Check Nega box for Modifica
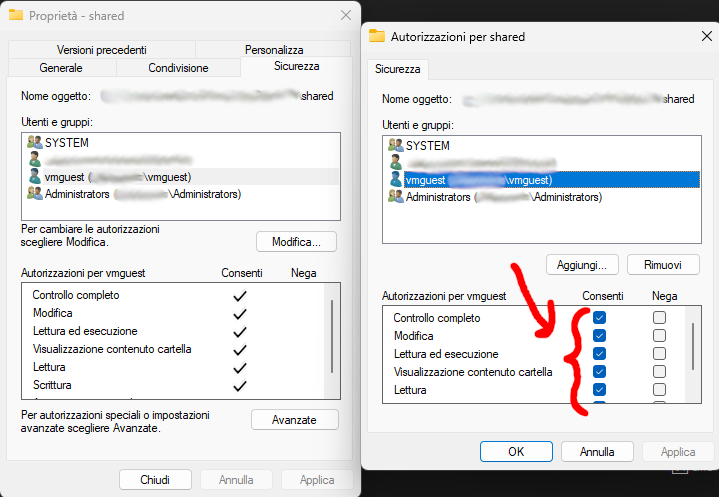The height and width of the screenshot is (497, 719). (659, 336)
